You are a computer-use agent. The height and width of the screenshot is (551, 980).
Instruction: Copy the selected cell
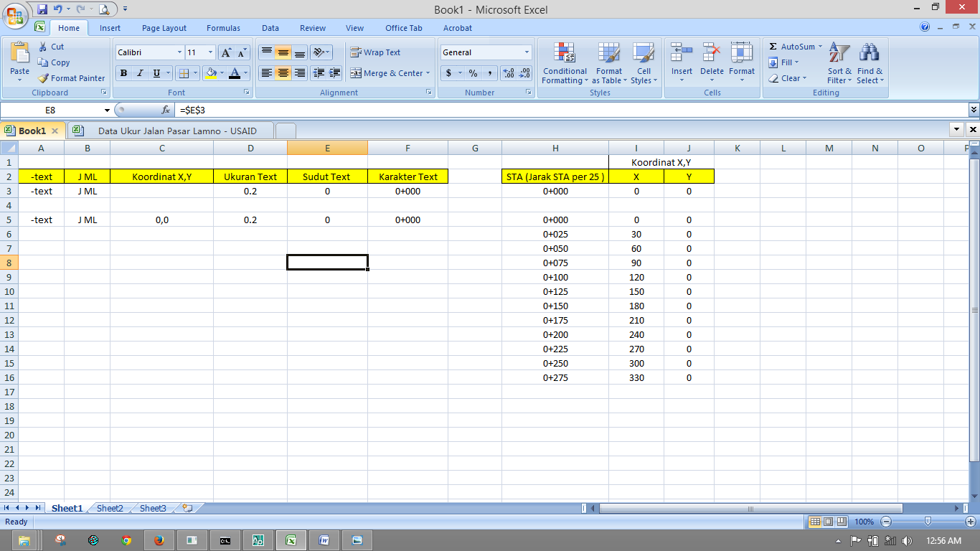click(x=54, y=62)
